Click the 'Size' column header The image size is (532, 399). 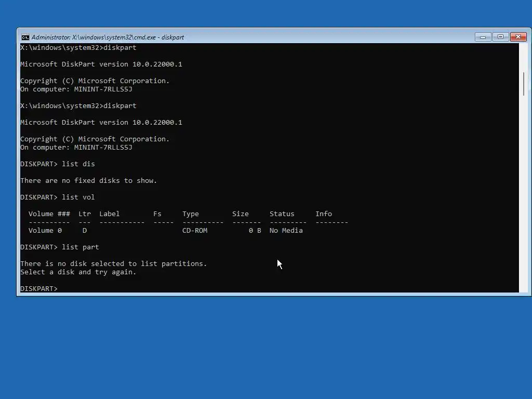[x=240, y=214]
